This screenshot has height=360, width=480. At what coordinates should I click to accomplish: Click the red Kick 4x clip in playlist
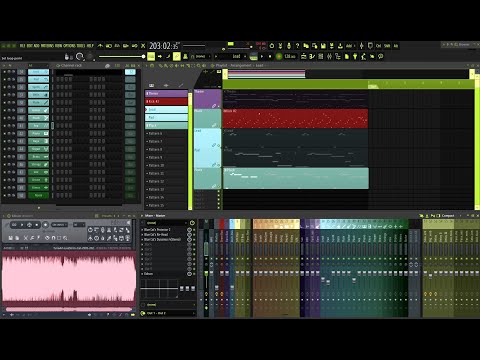[295, 118]
